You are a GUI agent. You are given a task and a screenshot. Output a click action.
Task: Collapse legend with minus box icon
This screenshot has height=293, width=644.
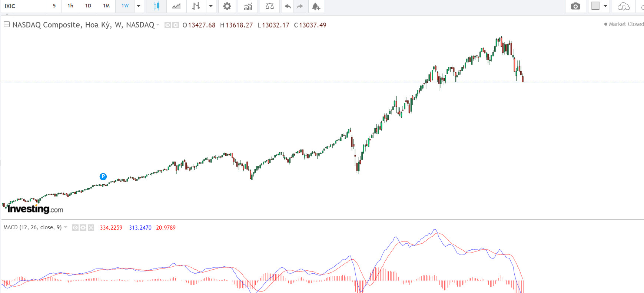pyautogui.click(x=7, y=24)
